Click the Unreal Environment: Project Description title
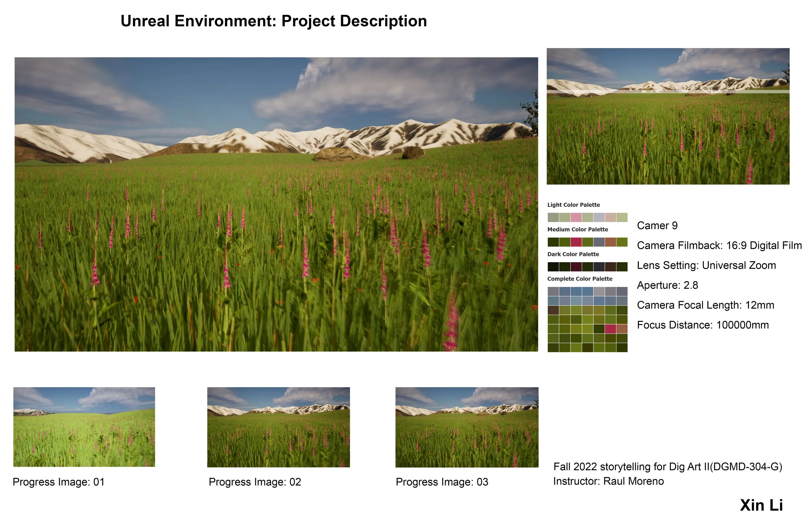 tap(273, 21)
